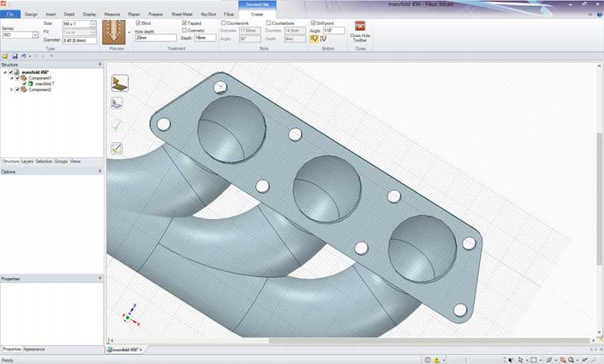604x364 pixels.
Task: Click the Hole depth input field
Action: tap(155, 38)
